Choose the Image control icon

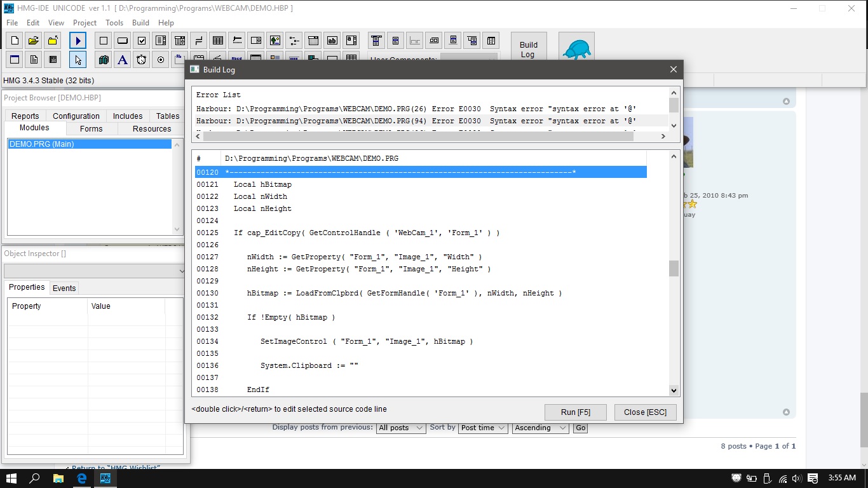tap(275, 41)
